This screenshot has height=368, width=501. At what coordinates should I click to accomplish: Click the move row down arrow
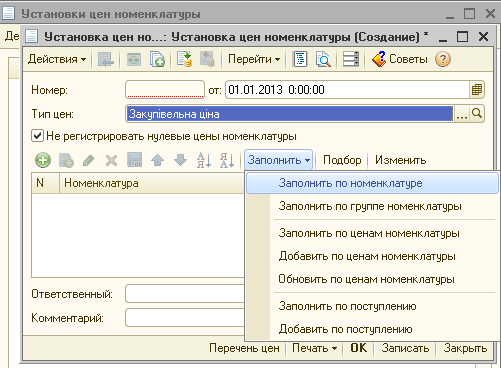[x=180, y=160]
